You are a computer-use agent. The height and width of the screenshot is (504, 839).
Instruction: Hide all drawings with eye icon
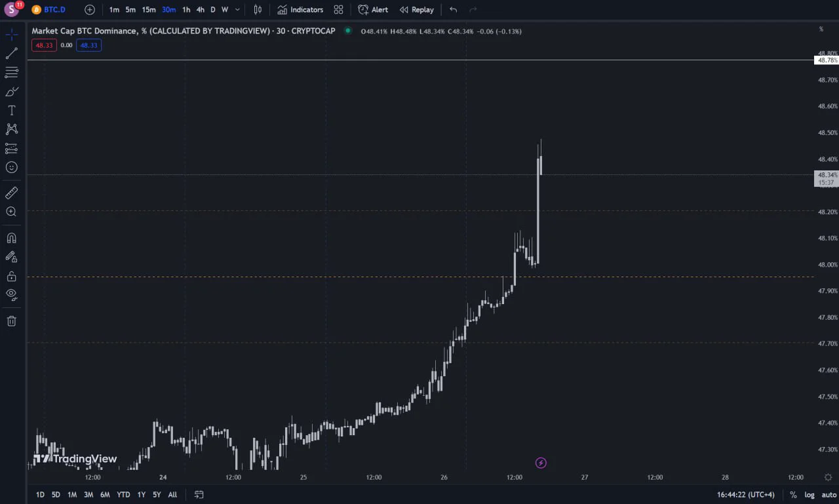coord(12,294)
